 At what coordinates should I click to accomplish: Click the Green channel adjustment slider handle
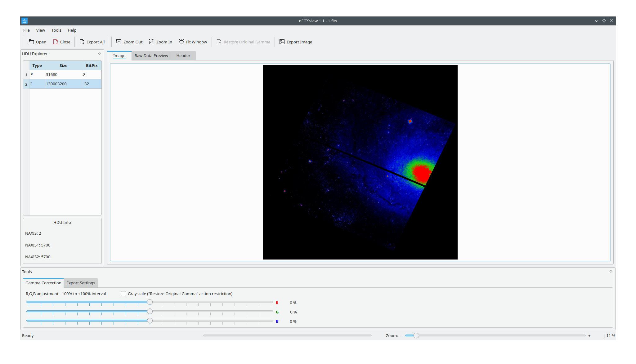point(150,312)
